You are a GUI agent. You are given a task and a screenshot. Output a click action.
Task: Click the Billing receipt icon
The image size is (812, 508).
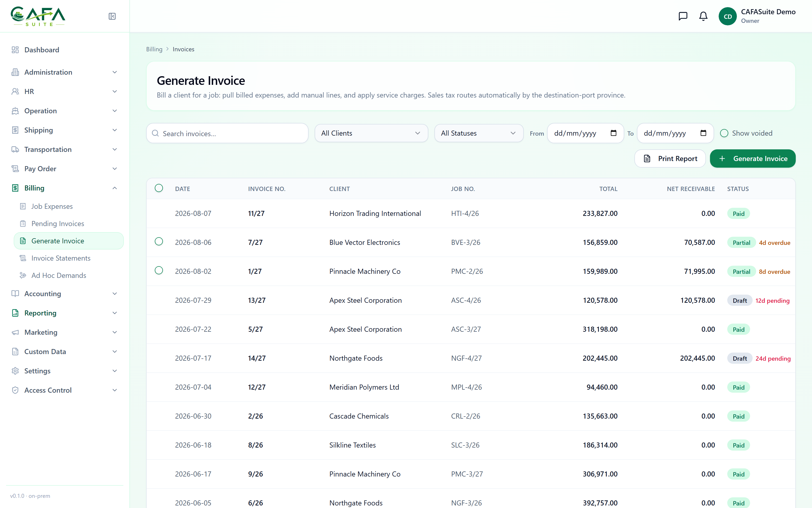pos(15,188)
